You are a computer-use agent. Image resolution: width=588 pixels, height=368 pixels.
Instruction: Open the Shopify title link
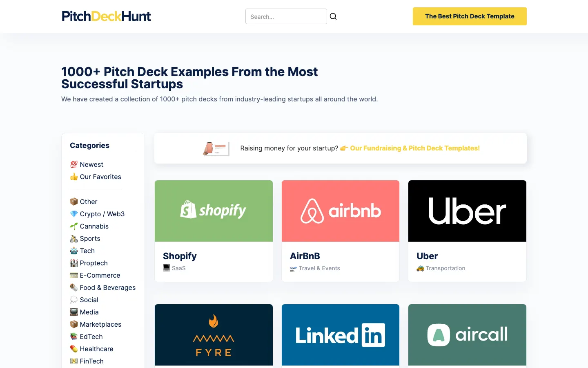point(180,256)
